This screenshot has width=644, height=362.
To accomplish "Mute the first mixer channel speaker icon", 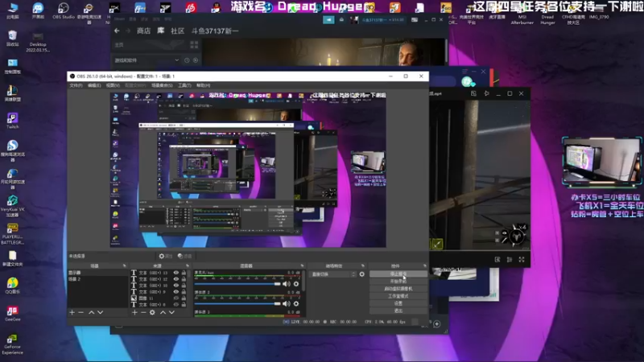I will coord(287,284).
